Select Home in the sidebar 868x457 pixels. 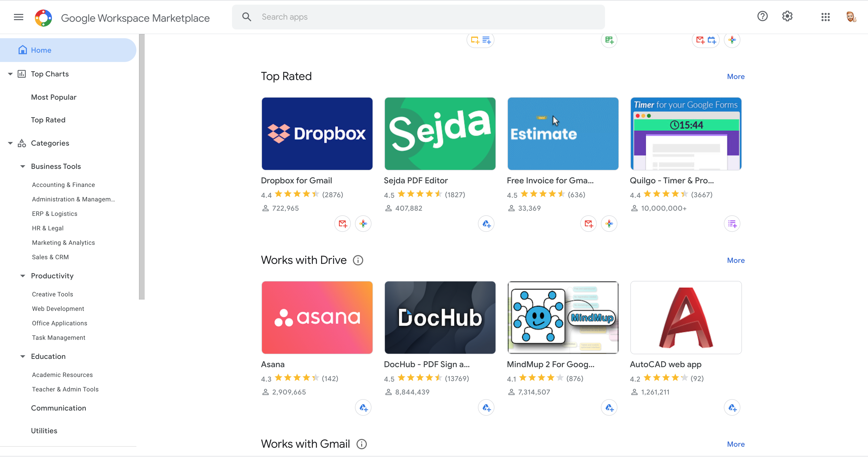point(68,50)
